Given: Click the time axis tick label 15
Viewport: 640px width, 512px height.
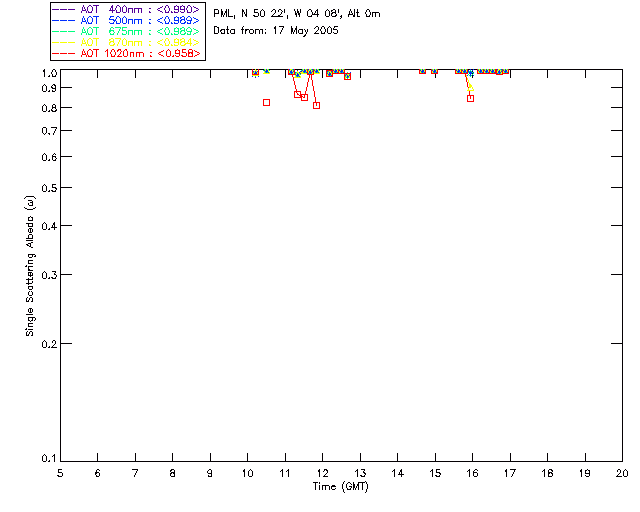Looking at the screenshot, I should click(x=435, y=473).
